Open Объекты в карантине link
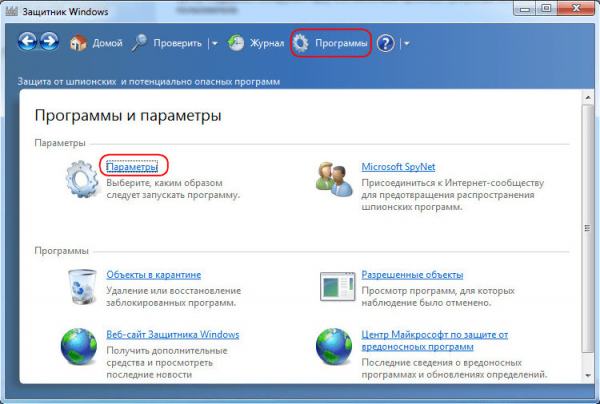The height and width of the screenshot is (404, 600). coord(153,274)
